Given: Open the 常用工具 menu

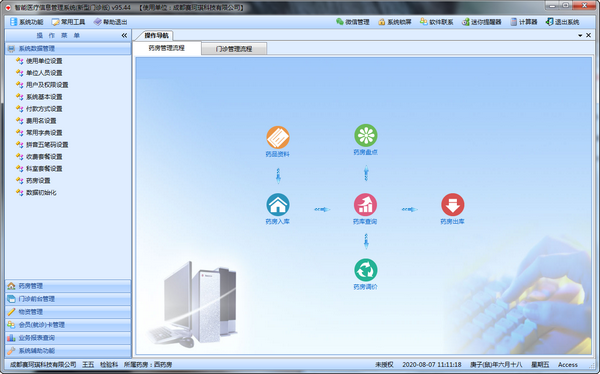Looking at the screenshot, I should pyautogui.click(x=68, y=22).
